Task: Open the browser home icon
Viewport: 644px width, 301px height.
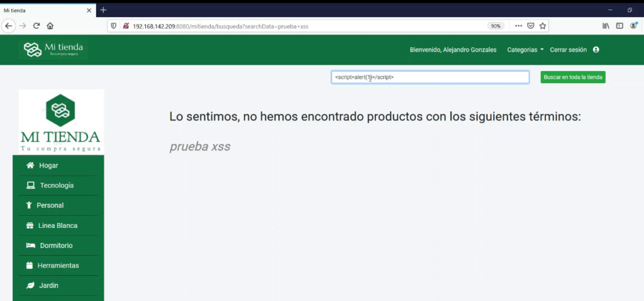Action: tap(50, 26)
